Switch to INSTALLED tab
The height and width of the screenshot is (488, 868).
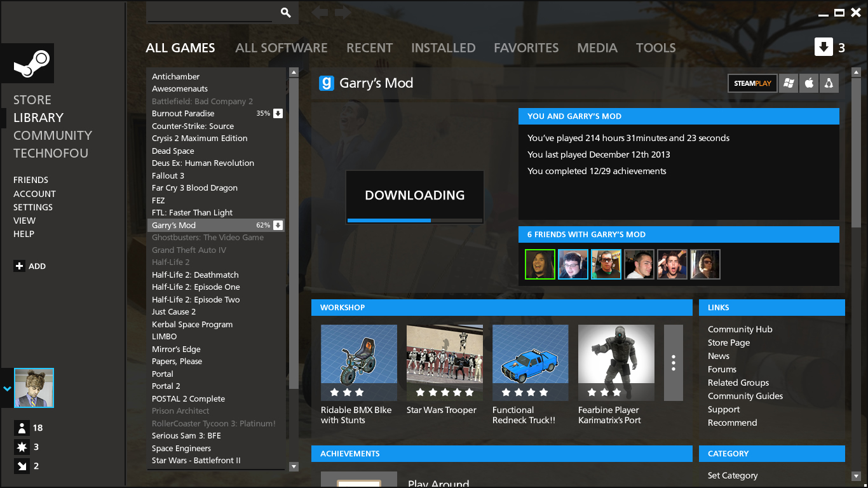[x=444, y=48]
